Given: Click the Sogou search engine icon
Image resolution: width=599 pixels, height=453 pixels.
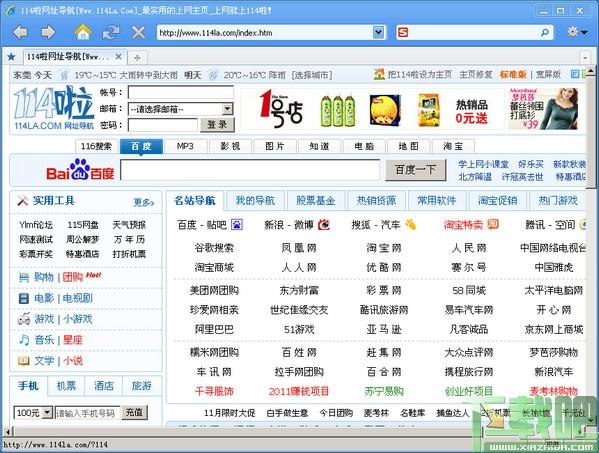Looking at the screenshot, I should pyautogui.click(x=403, y=32).
